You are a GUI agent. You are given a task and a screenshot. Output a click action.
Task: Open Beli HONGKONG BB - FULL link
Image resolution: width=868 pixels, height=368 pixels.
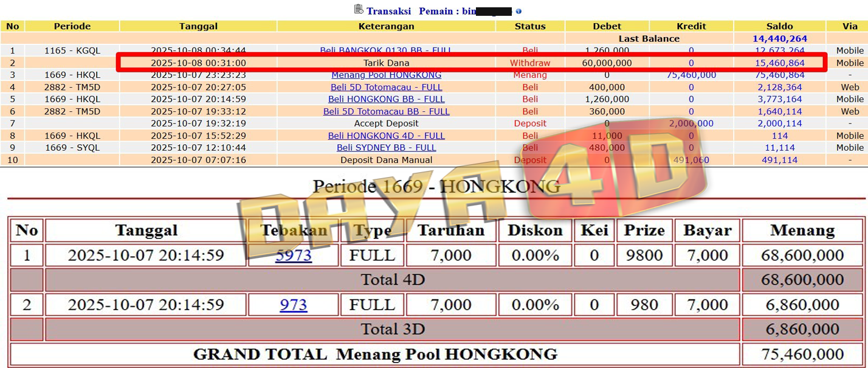click(x=386, y=99)
